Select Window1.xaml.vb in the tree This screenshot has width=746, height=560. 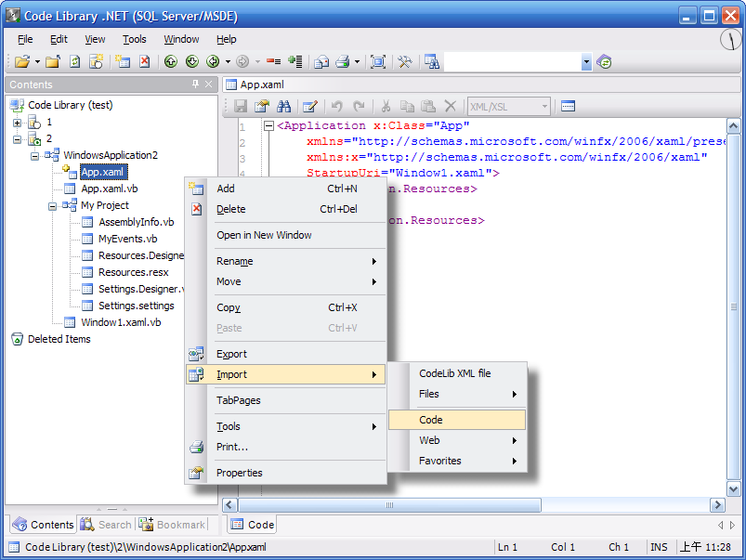121,322
